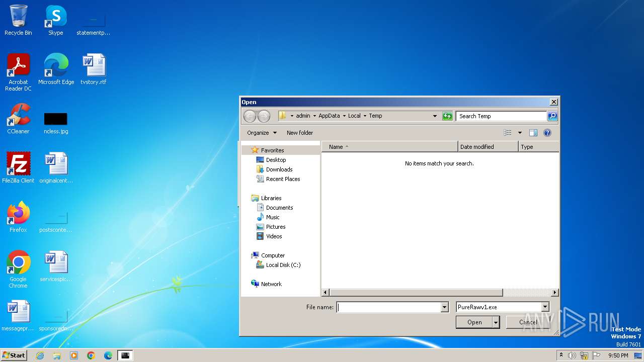Sort by the Name column header
644x362 pixels.
click(389, 147)
